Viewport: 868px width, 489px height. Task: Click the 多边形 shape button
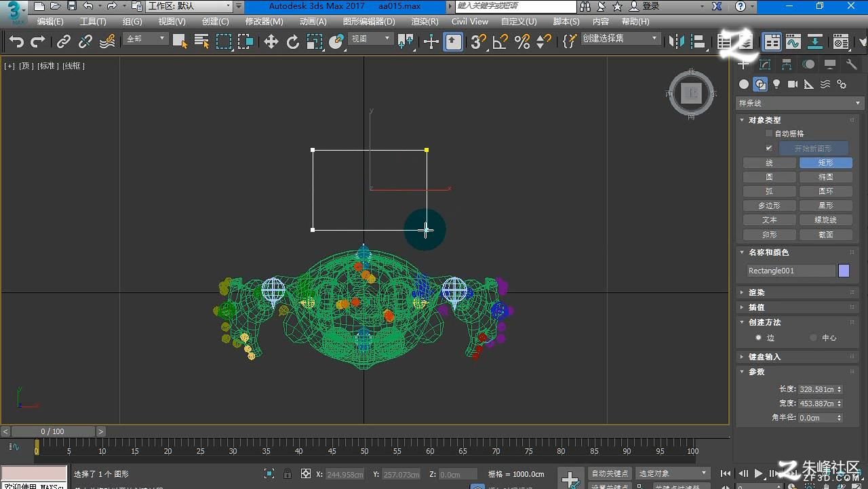coord(769,206)
